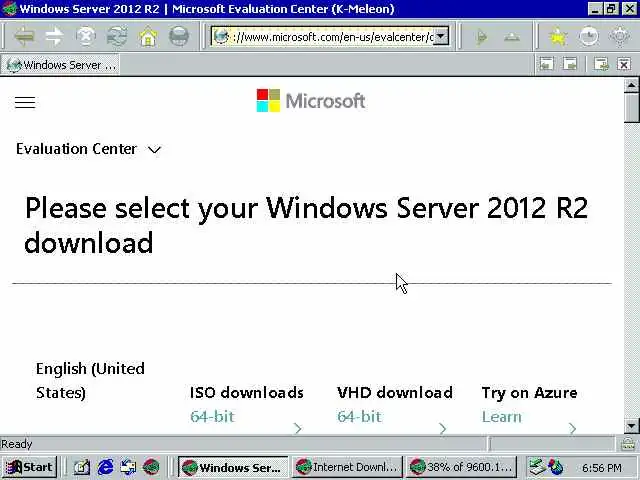Click the Print icon in the toolbar
The image size is (640, 480).
point(179,37)
